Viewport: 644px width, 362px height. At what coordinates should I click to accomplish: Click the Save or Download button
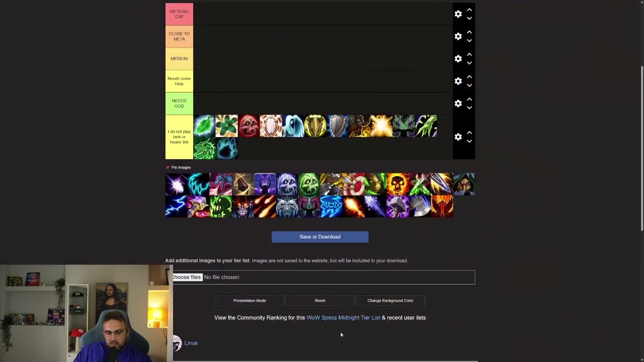click(320, 237)
